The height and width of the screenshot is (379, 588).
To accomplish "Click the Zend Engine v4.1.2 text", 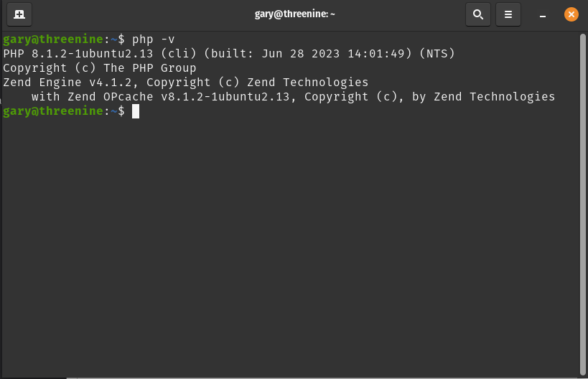I will pos(67,83).
